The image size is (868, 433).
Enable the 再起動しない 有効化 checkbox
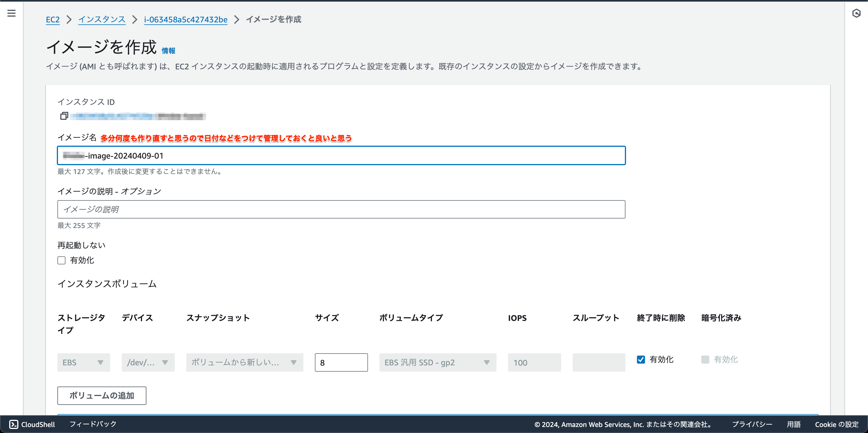61,260
